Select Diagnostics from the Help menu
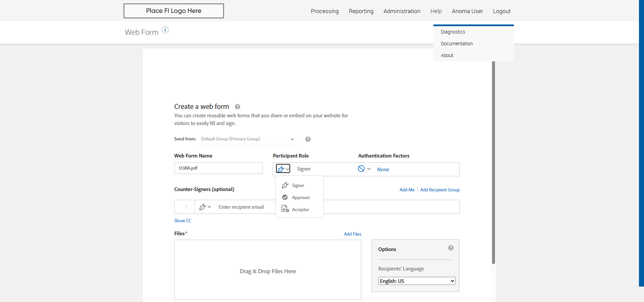 coord(453,32)
